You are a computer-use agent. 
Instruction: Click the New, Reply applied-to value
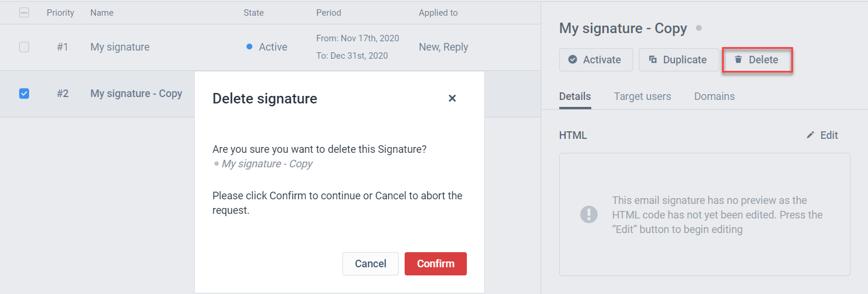pyautogui.click(x=444, y=47)
